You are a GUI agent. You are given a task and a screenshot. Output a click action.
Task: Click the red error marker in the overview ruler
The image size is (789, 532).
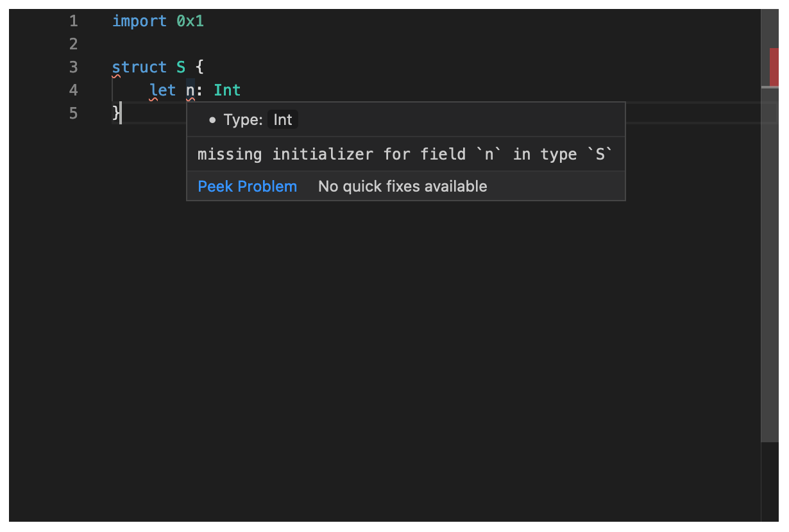coord(774,67)
